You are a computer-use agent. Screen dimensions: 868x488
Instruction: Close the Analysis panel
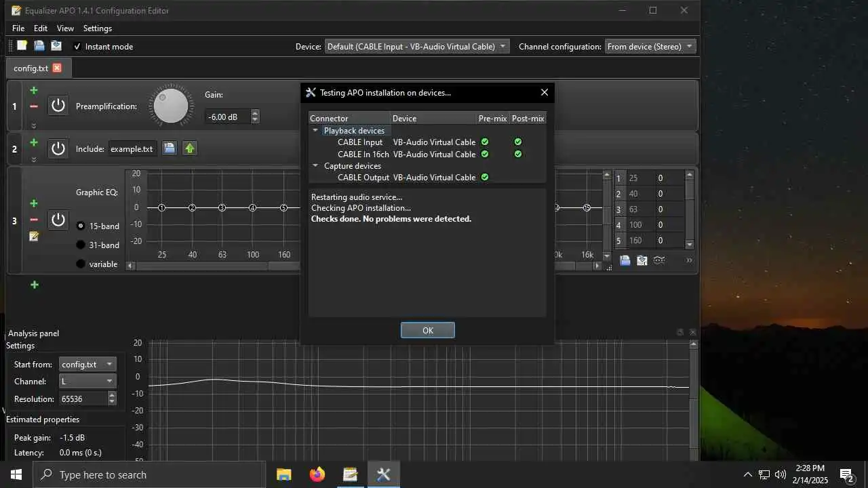click(692, 332)
